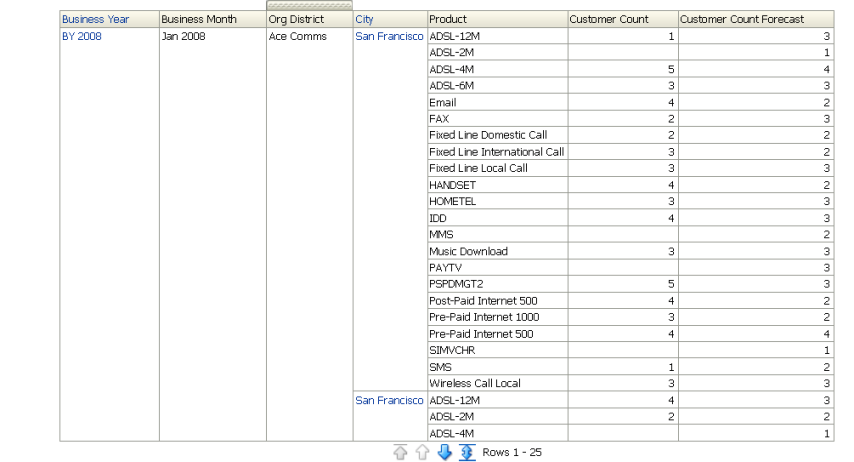
Task: Click the display maximum rows per page icon
Action: point(467,453)
